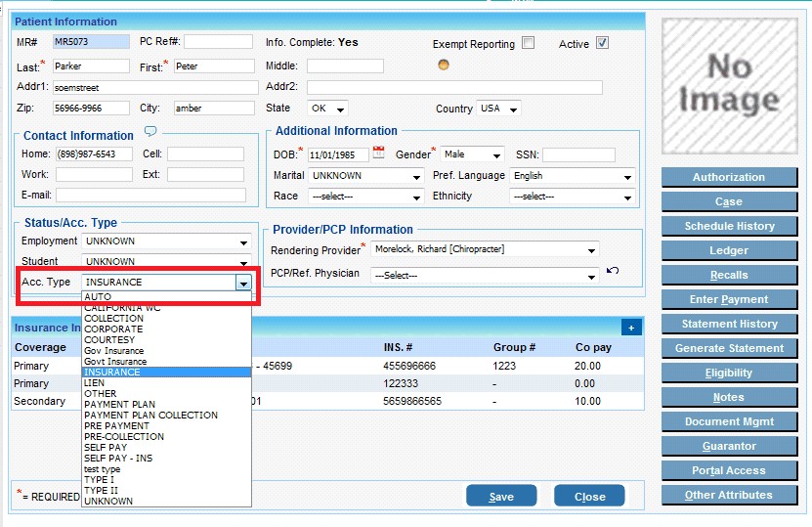The image size is (812, 527).
Task: Collapse the Acc. Type dropdown arrow
Action: 242,283
